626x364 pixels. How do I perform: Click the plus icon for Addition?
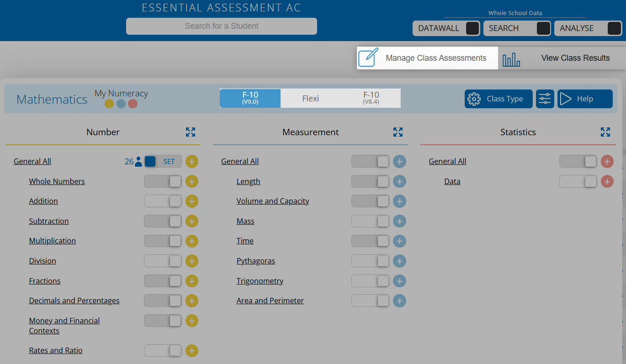192,201
